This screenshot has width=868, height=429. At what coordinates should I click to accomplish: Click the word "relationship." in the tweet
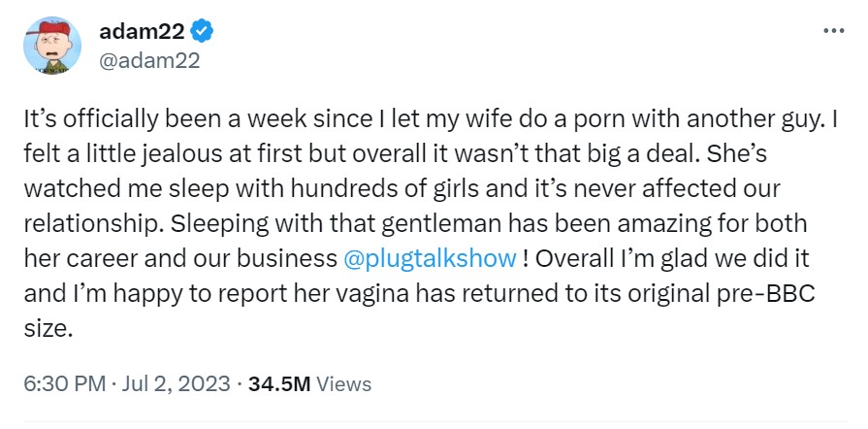coord(86,224)
